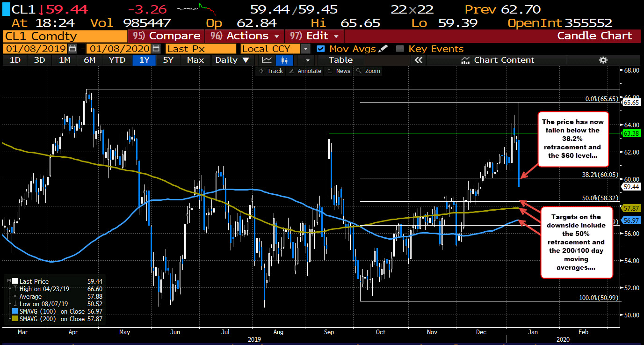
Task: Open the Edit dropdown menu
Action: pyautogui.click(x=315, y=36)
